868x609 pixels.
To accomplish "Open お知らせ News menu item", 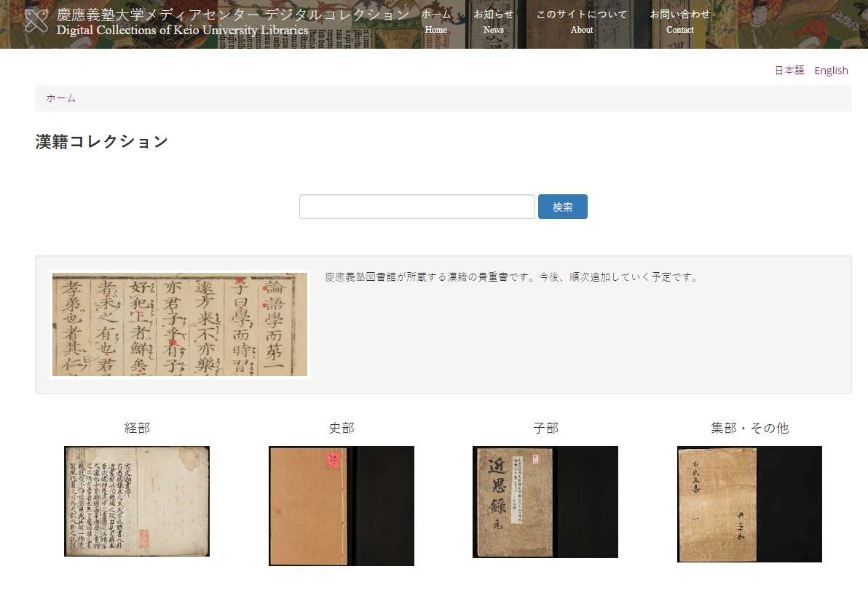I will (493, 21).
